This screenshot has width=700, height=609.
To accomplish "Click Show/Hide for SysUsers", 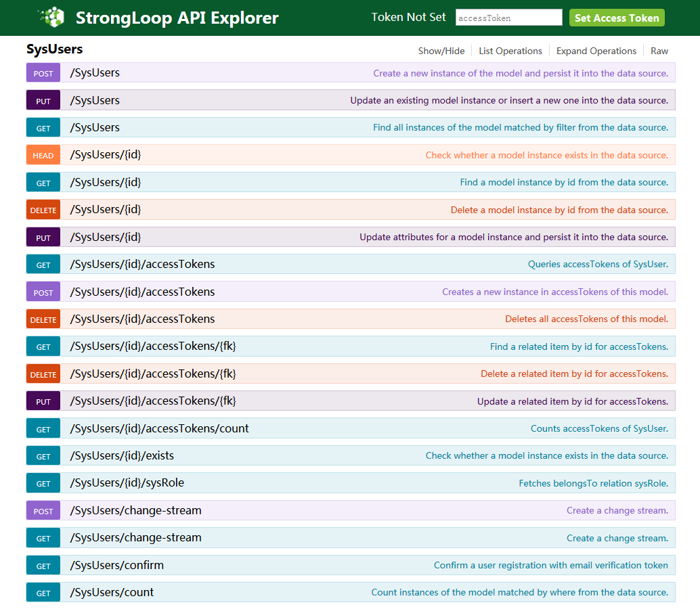I will pos(441,51).
